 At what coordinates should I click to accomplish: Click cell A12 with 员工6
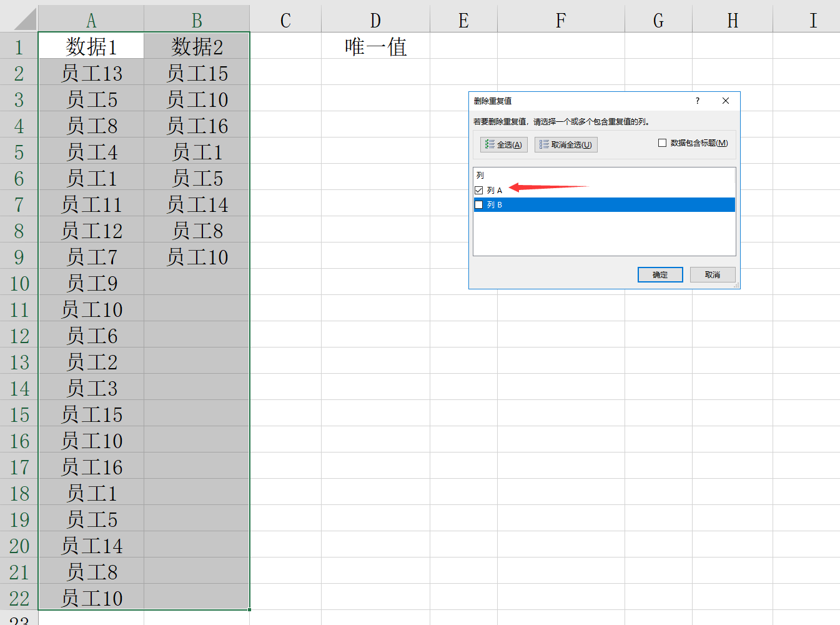click(91, 335)
